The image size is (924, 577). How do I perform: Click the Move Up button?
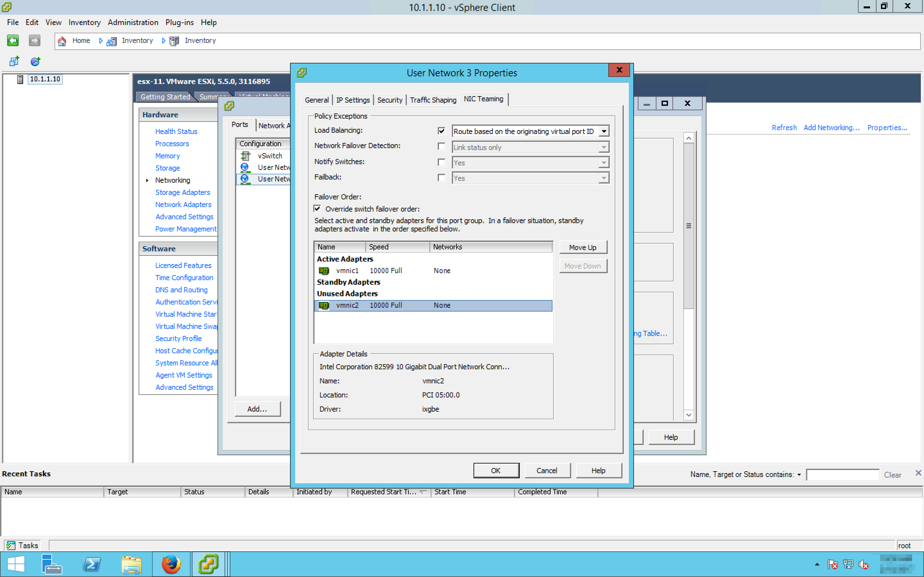point(583,247)
